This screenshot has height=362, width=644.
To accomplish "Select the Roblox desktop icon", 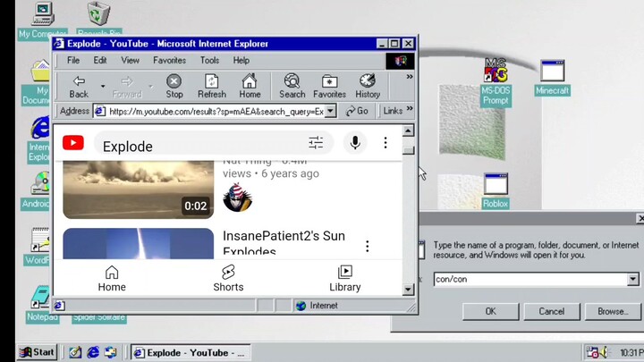I will [x=496, y=191].
